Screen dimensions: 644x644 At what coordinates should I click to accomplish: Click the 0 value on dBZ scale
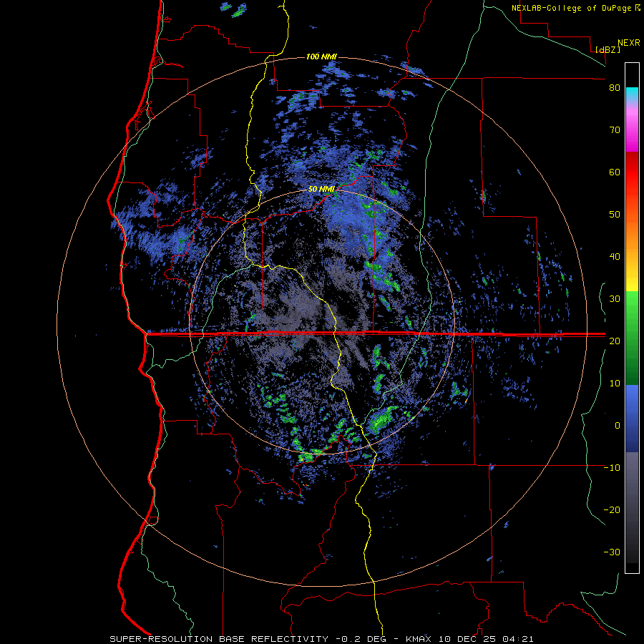618,426
